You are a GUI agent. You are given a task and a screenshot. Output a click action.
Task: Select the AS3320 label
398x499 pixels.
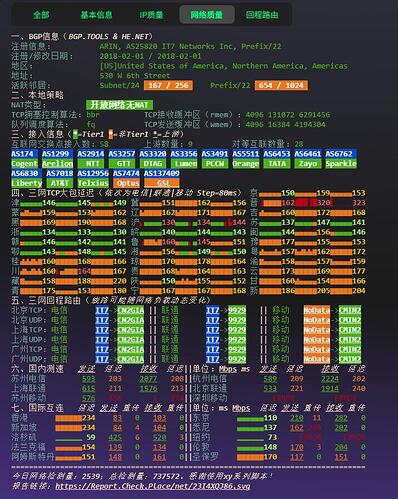tap(153, 154)
